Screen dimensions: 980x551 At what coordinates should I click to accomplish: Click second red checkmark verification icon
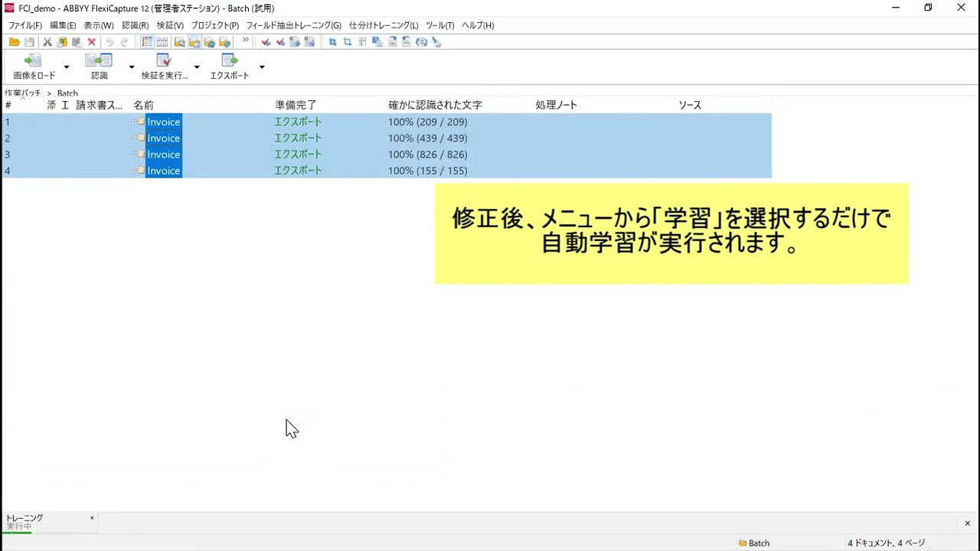click(280, 42)
